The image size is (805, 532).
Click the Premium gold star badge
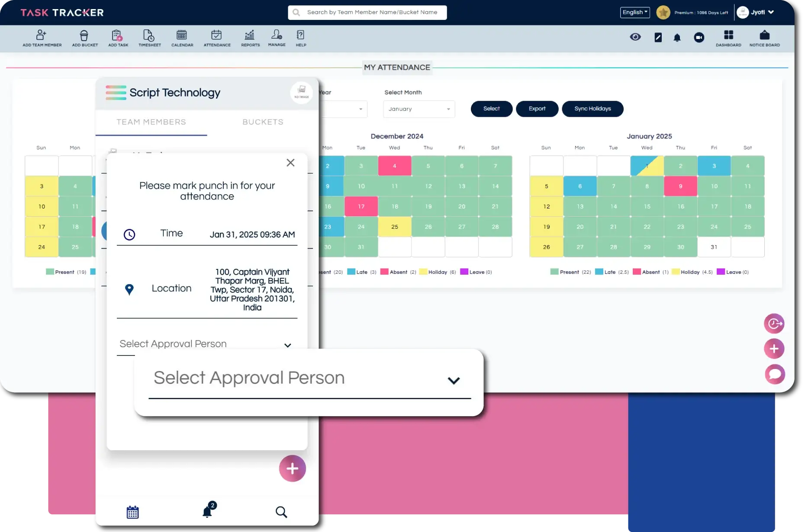tap(663, 13)
